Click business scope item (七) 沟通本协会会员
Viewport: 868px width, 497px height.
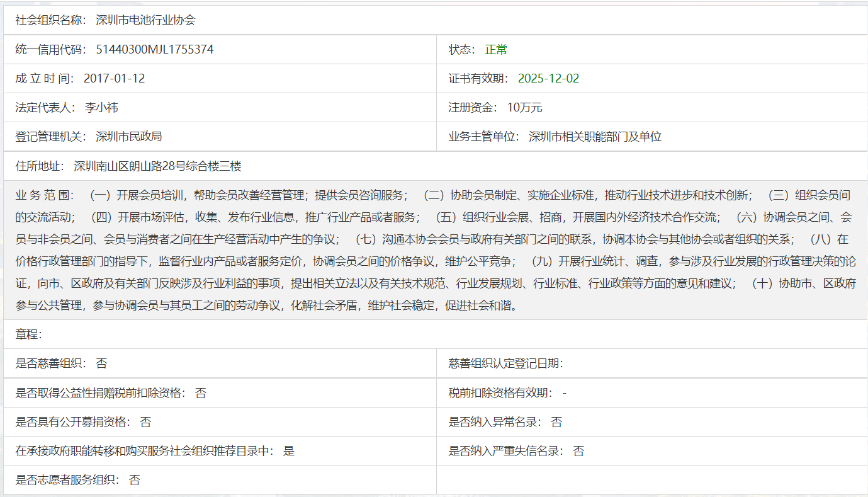pyautogui.click(x=412, y=239)
